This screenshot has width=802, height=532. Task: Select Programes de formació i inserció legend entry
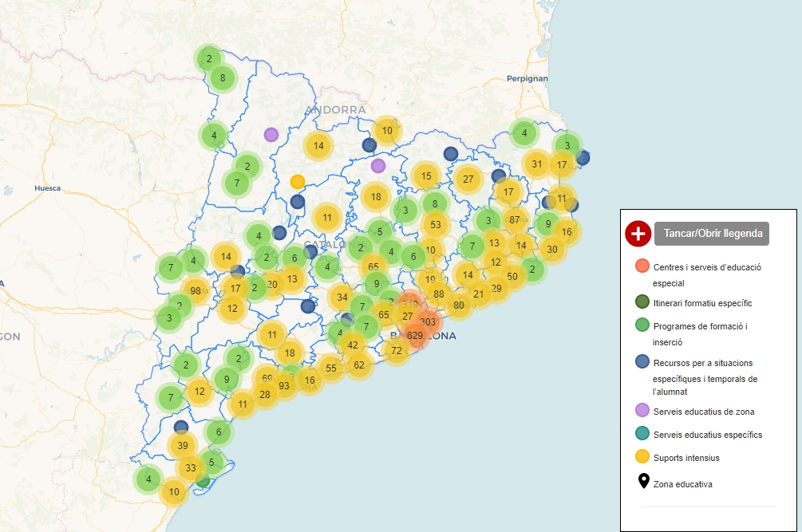(699, 333)
